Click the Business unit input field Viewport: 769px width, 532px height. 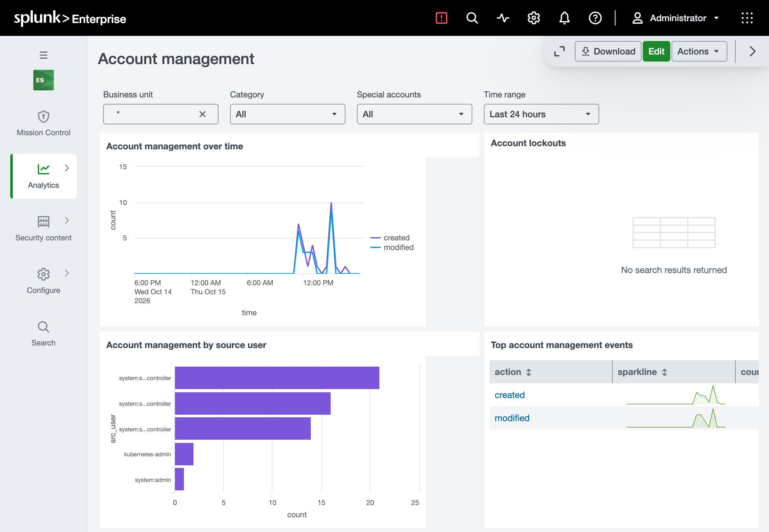(x=161, y=114)
